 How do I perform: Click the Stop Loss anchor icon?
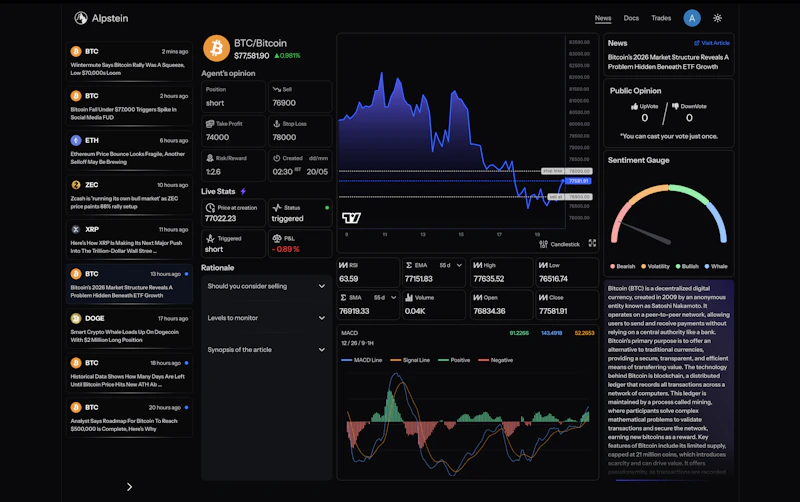277,123
